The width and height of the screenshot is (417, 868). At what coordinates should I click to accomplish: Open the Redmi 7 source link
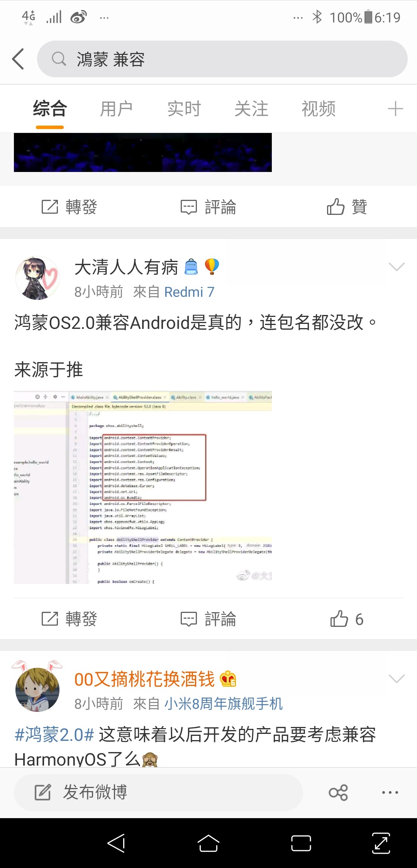[x=189, y=292]
